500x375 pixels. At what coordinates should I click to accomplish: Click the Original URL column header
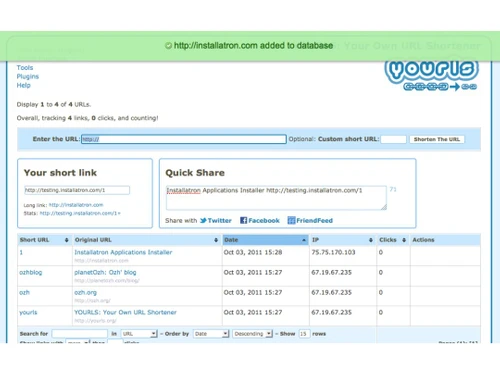147,240
